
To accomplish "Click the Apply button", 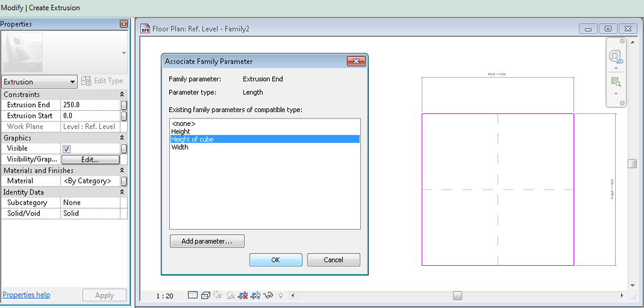I will (x=104, y=295).
